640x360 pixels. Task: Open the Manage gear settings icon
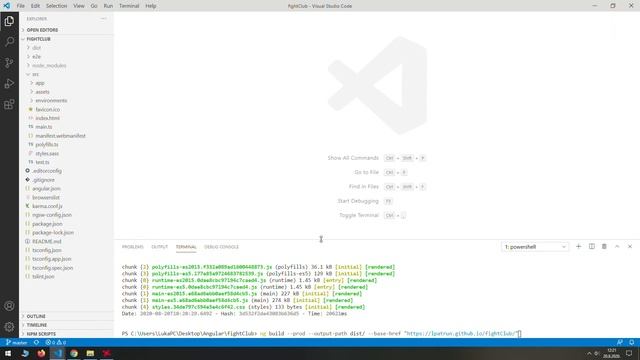pyautogui.click(x=9, y=327)
